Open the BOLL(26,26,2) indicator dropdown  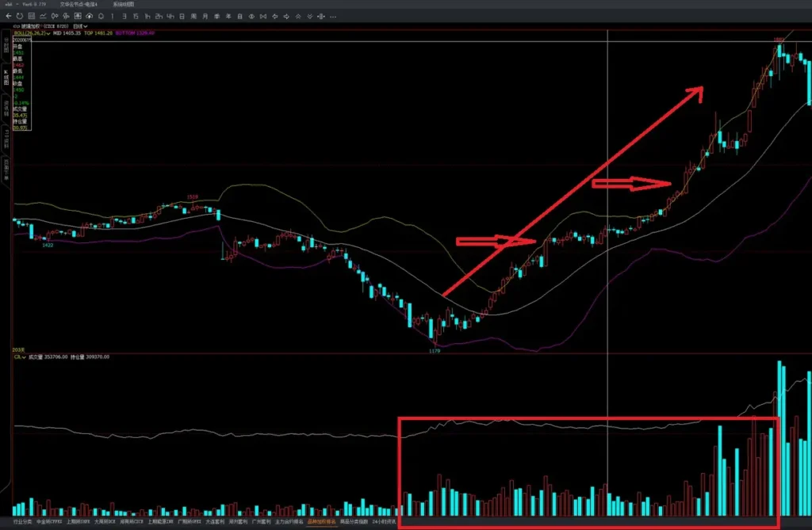coord(32,33)
